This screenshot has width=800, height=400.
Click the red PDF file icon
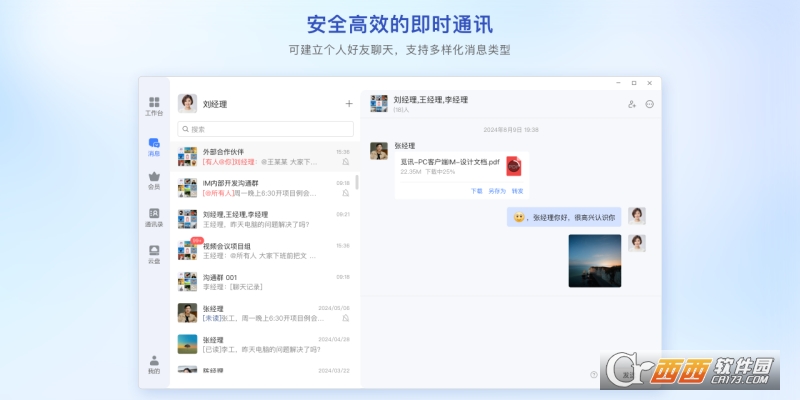click(513, 165)
